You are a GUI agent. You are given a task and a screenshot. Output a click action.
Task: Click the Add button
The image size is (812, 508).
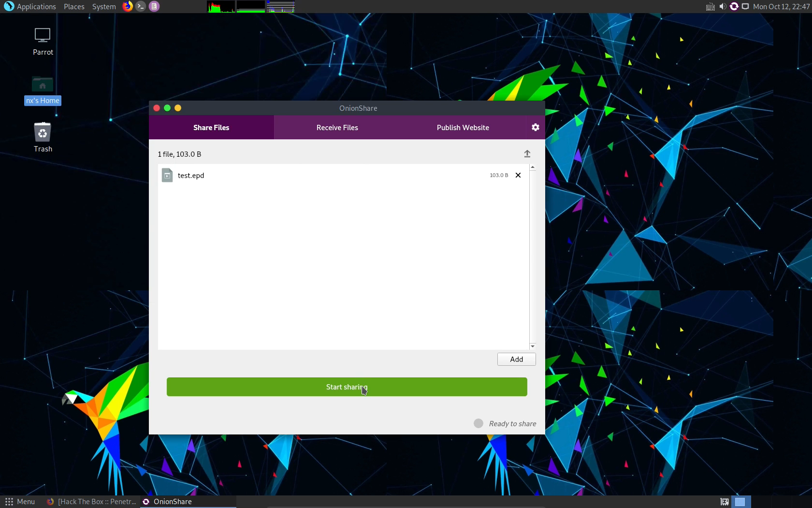(517, 359)
